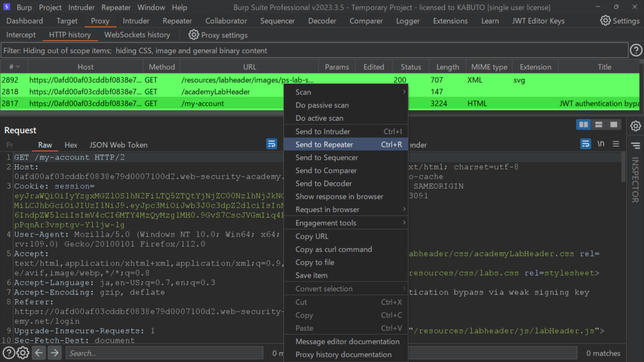Open response panel hamburger menu
The height and width of the screenshot is (362, 644).
(616, 144)
